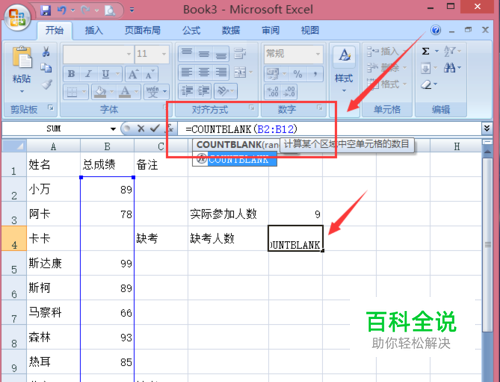Increase the font size
This screenshot has height=382, width=500.
133,74
